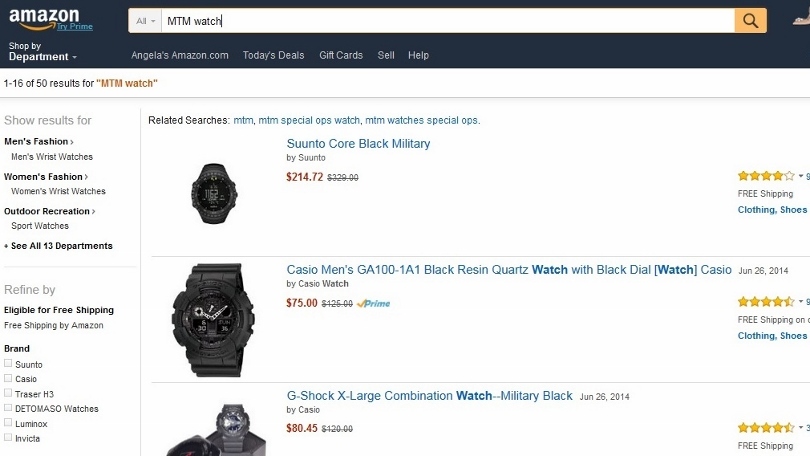This screenshot has height=456, width=810.
Task: Check the Suunto brand checkbox
Action: (x=8, y=364)
